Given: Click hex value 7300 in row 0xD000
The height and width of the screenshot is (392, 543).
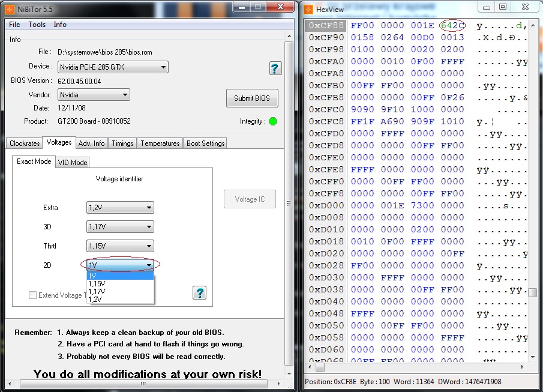Looking at the screenshot, I should [422, 205].
